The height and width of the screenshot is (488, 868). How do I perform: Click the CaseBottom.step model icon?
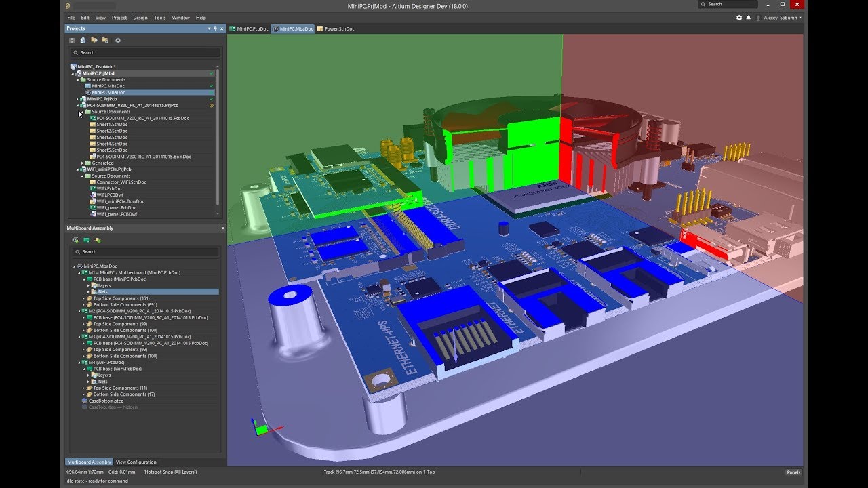[x=85, y=401]
